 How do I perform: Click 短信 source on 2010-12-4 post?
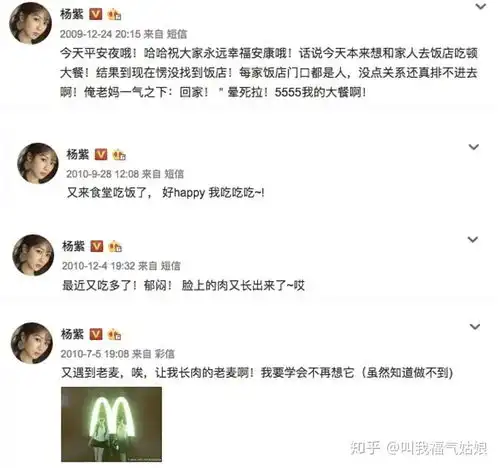(x=170, y=266)
